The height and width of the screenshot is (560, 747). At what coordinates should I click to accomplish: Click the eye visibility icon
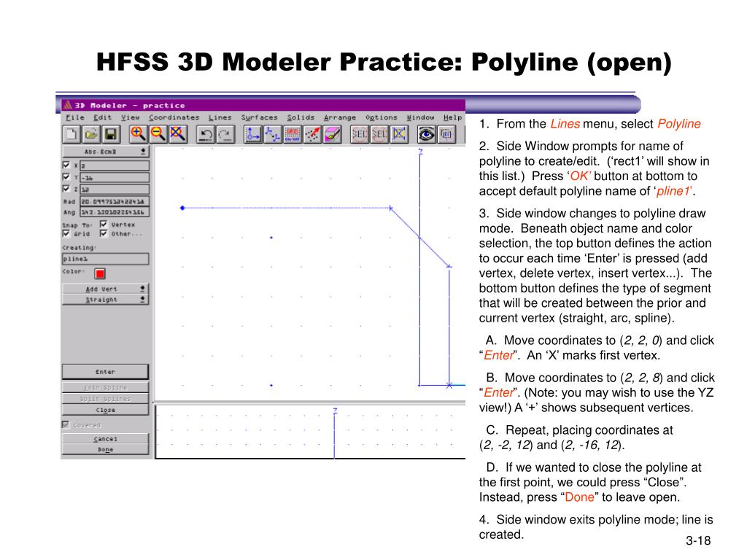[x=426, y=134]
